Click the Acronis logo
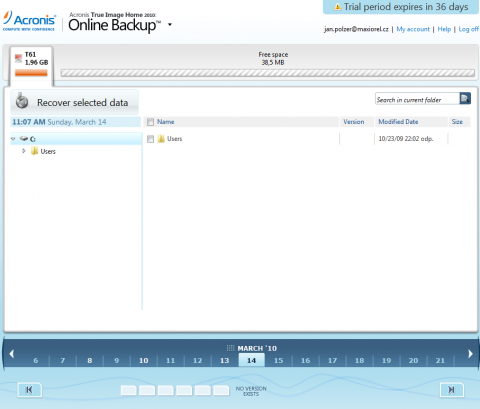This screenshot has height=409, width=480. coord(29,21)
